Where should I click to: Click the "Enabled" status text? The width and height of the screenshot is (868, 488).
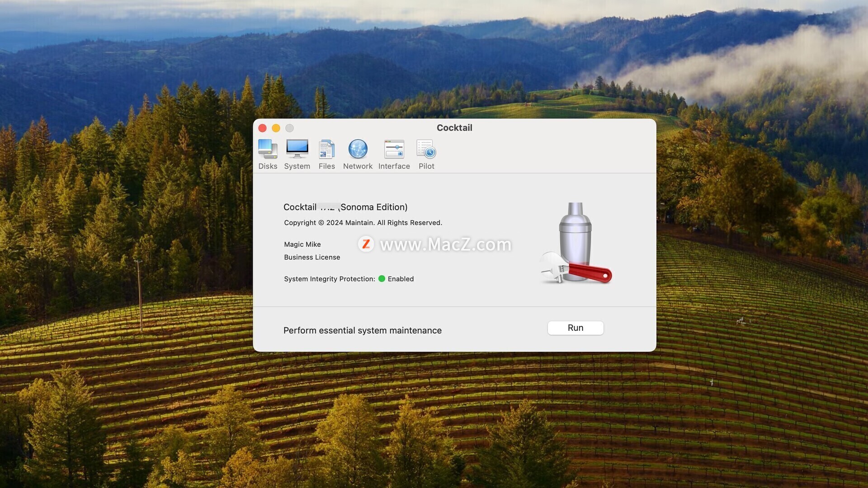point(401,279)
